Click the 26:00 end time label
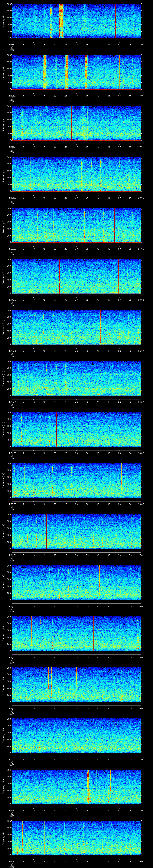The width and height of the screenshot is (153, 868). (141, 504)
